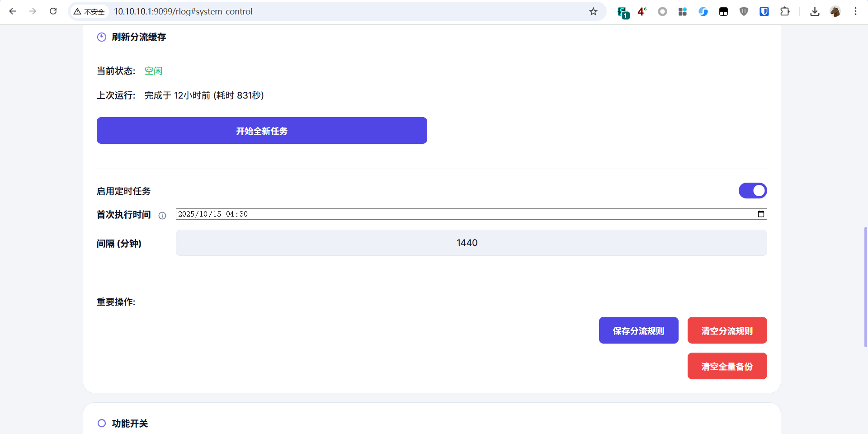The height and width of the screenshot is (434, 868).
Task: Open the browser downloads panel
Action: [815, 12]
